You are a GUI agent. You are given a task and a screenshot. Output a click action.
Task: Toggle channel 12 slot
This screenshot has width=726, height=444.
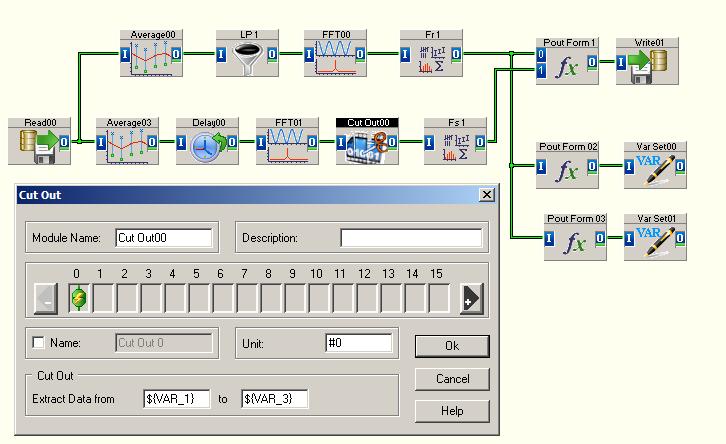pyautogui.click(x=368, y=299)
